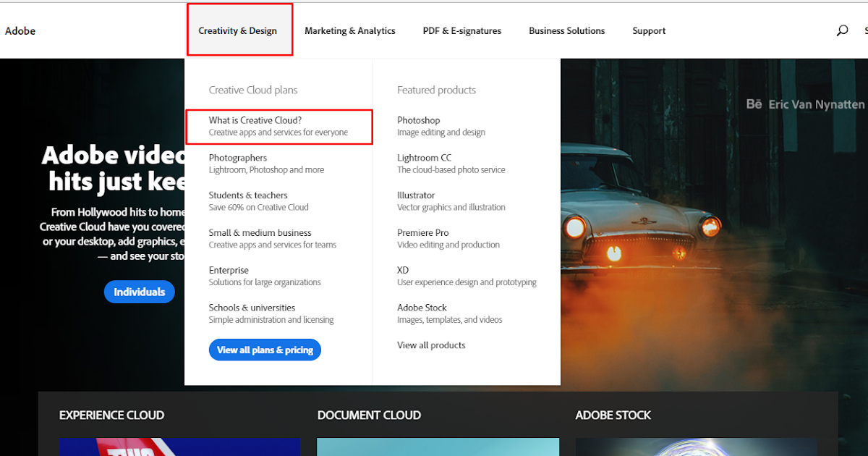Open the Photoshop product link
This screenshot has width=868, height=456.
tap(441, 126)
